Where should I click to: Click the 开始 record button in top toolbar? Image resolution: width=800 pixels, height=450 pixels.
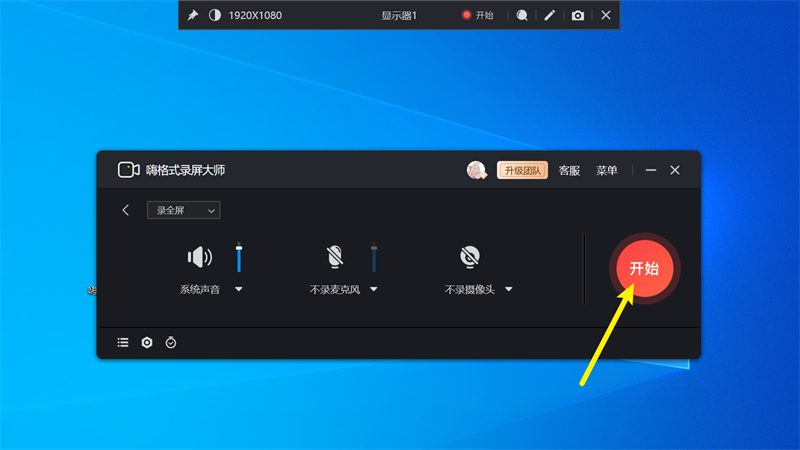tap(478, 15)
